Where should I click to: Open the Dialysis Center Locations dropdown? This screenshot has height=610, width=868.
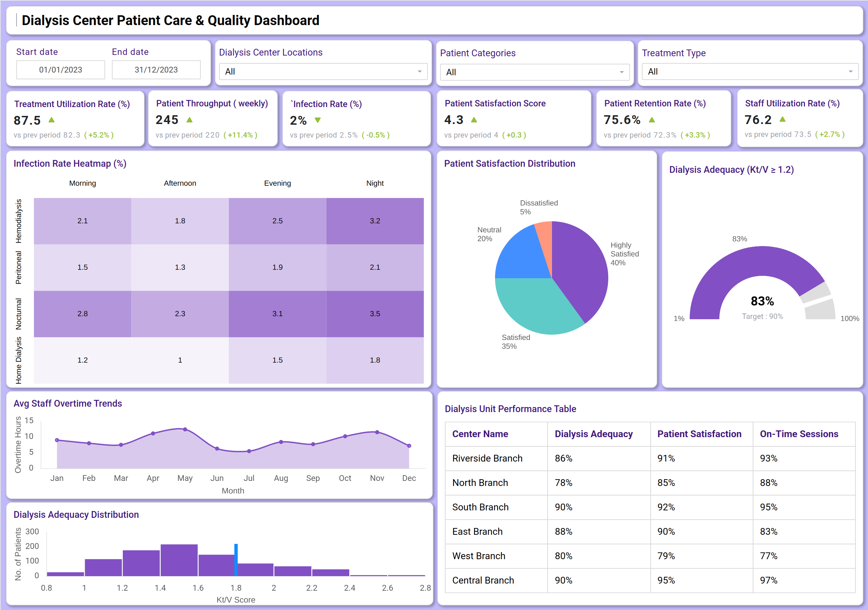(323, 72)
